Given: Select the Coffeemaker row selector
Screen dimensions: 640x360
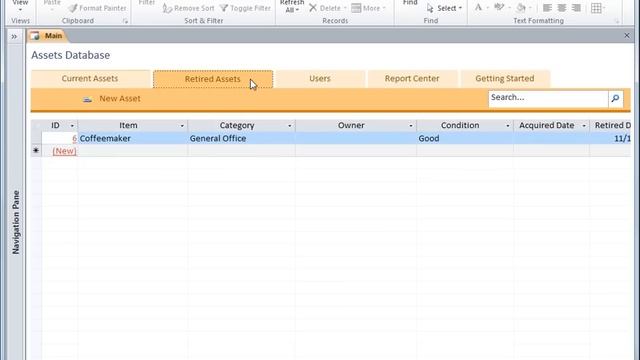Looking at the screenshot, I should click(36, 138).
